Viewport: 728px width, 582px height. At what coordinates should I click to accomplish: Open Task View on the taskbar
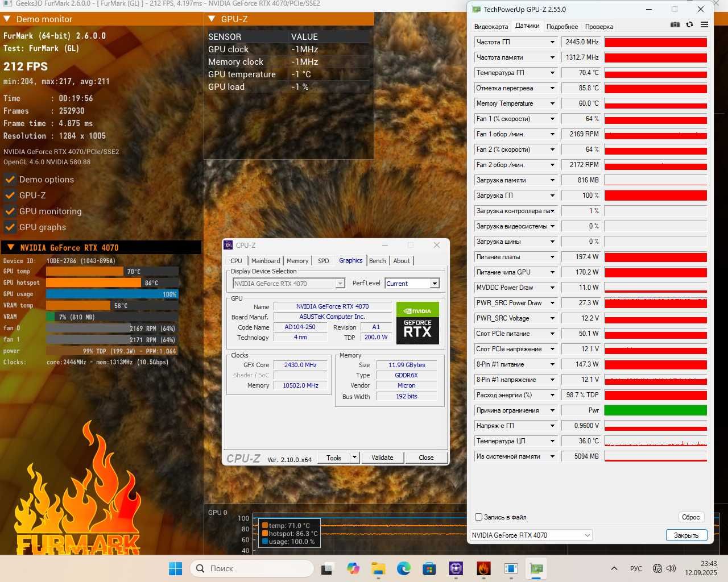(x=327, y=568)
